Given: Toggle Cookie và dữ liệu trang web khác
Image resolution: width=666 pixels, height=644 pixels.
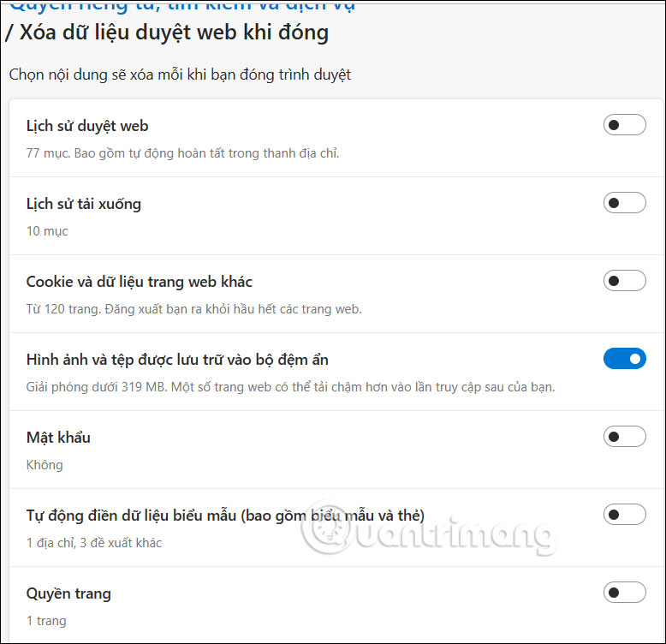Looking at the screenshot, I should 624,281.
